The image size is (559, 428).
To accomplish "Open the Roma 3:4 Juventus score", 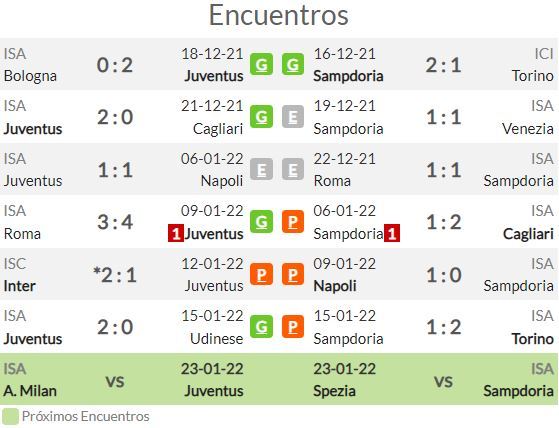I will tap(115, 222).
